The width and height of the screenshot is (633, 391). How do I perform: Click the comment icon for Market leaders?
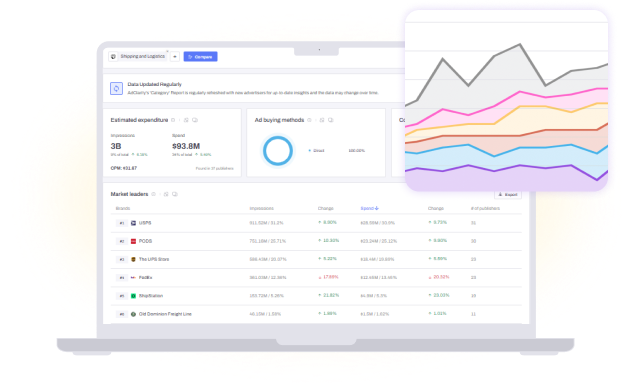point(175,194)
